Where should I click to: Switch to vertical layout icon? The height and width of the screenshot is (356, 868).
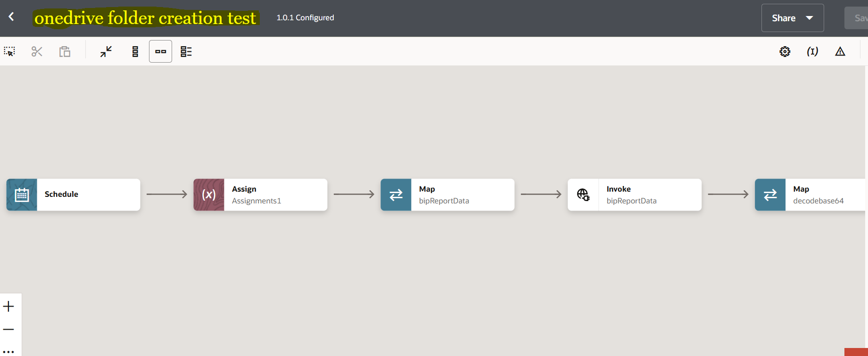(135, 51)
